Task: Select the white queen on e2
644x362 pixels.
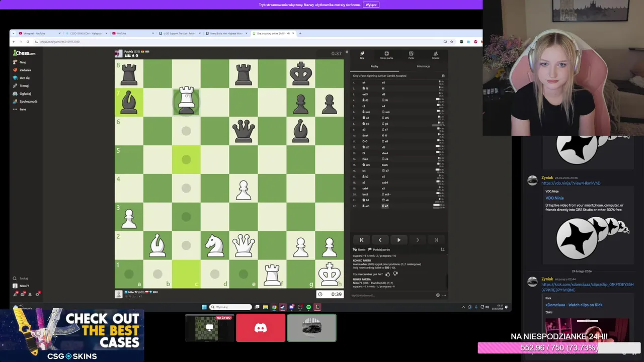Action: tap(244, 245)
